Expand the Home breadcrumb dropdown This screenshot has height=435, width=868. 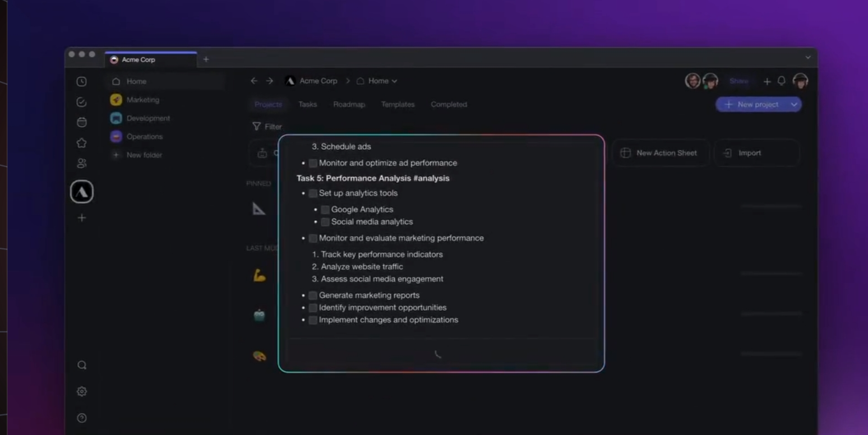coord(394,81)
